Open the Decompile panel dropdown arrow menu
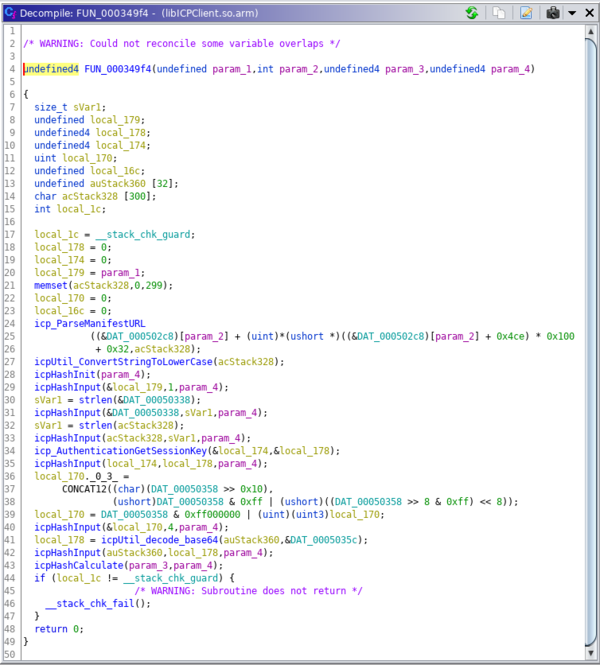Viewport: 600px width, 665px height. click(x=572, y=13)
